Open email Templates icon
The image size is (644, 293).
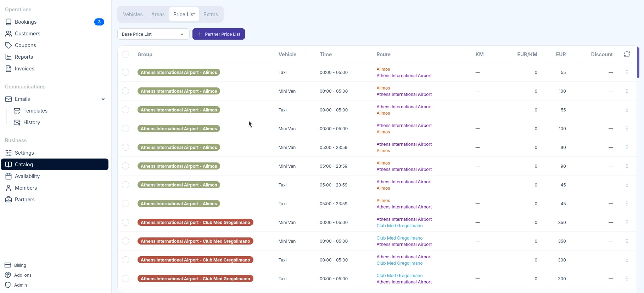coord(17,111)
